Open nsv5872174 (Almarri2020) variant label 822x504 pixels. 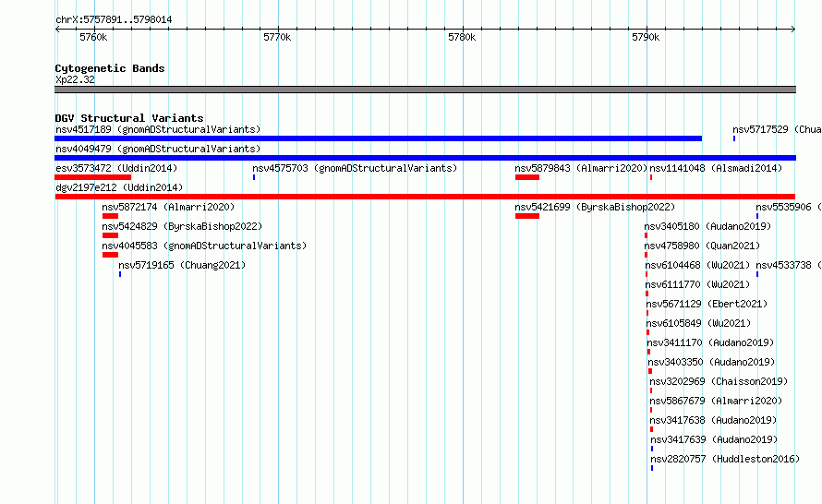coord(168,207)
